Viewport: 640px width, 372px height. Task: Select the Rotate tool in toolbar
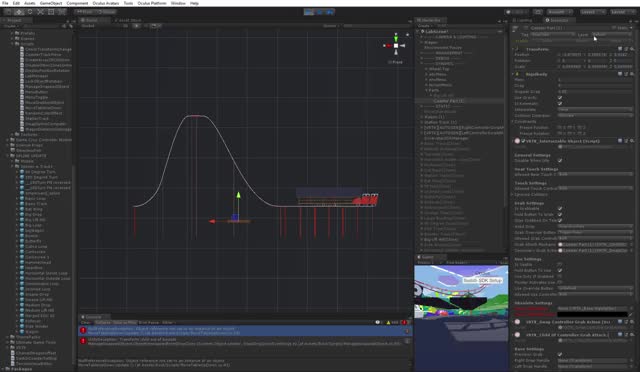pos(29,12)
